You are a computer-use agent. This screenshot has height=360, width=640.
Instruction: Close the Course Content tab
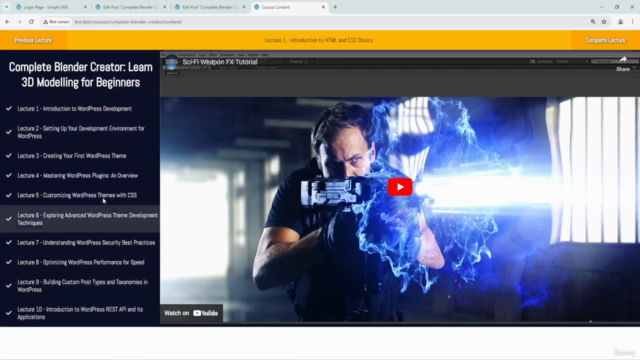click(x=323, y=7)
